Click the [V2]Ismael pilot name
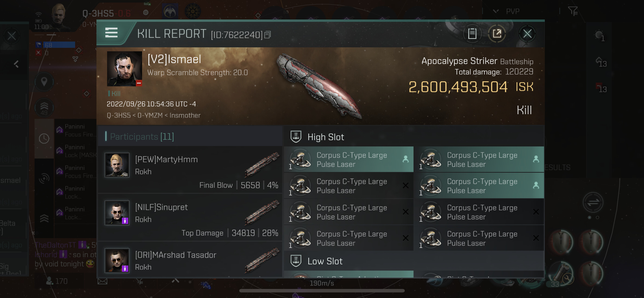 [174, 59]
